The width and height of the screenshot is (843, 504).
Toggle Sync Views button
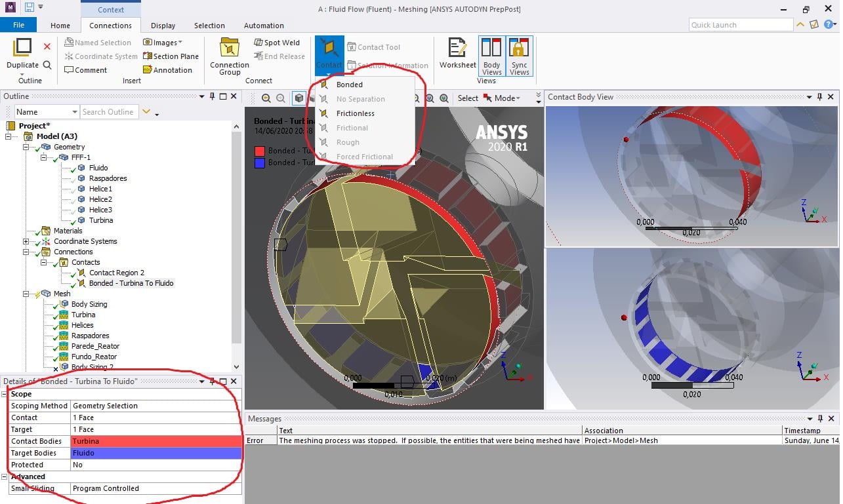tap(520, 56)
